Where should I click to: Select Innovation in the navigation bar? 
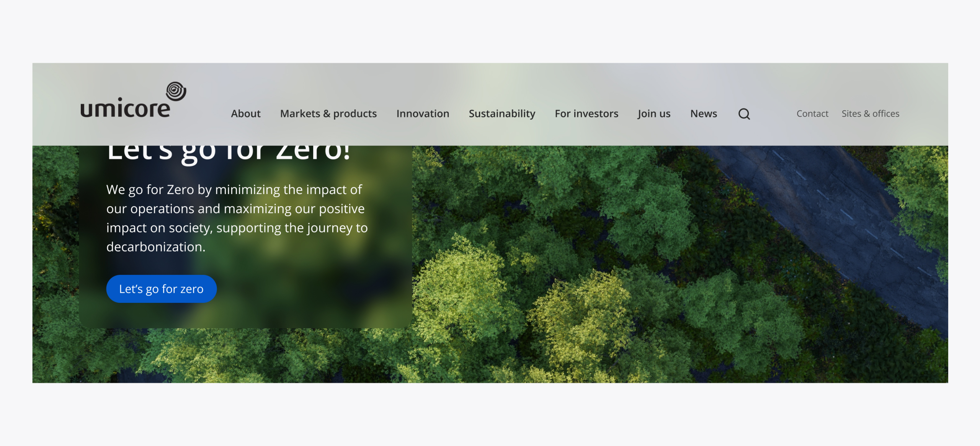(x=423, y=114)
